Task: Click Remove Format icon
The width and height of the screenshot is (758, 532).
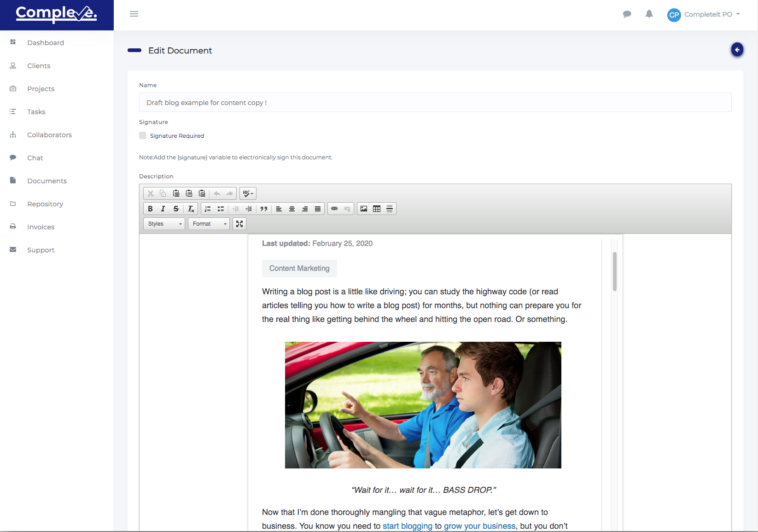Action: (x=191, y=209)
